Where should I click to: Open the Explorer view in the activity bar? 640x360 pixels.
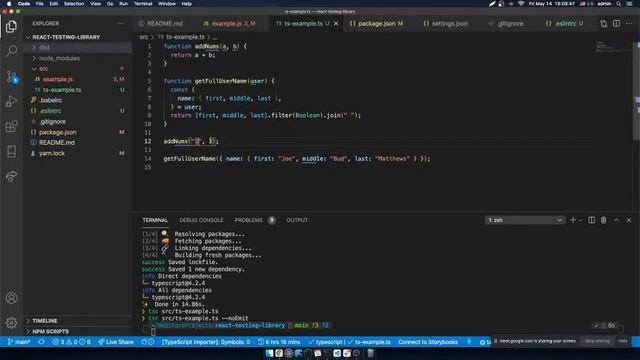(11, 27)
